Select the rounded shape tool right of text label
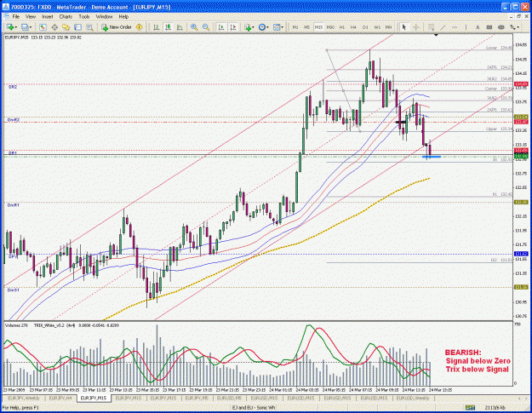The width and height of the screenshot is (532, 413). point(501,27)
